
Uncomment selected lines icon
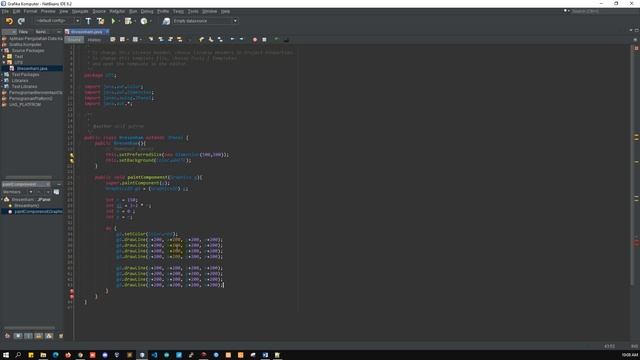click(x=286, y=40)
